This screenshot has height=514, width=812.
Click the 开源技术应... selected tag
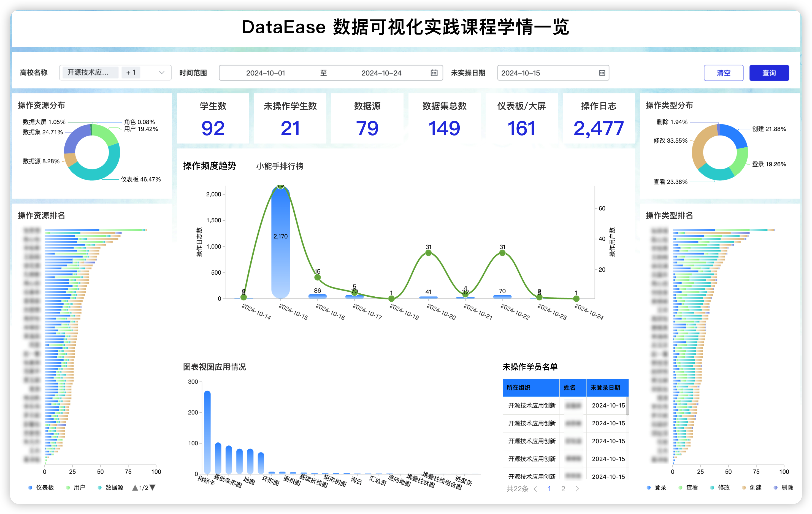tap(90, 72)
